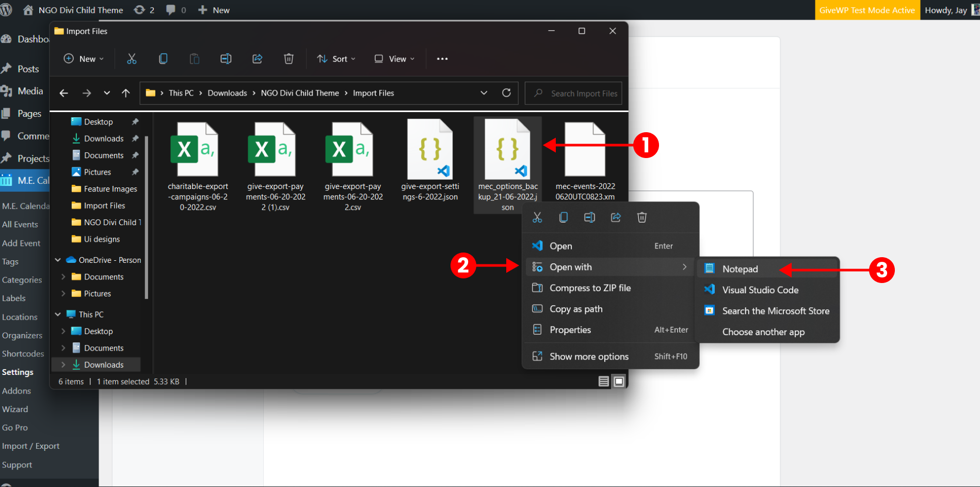Click the Rename icon in Explorer toolbar
980x487 pixels.
coord(226,59)
